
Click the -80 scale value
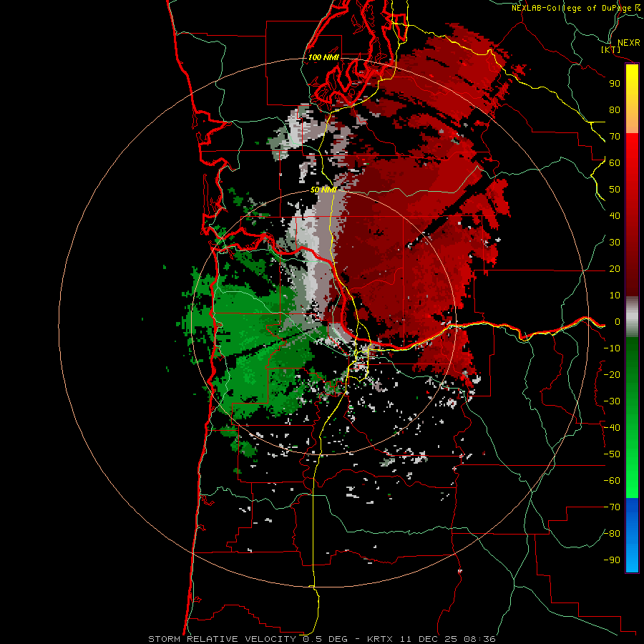[612, 534]
